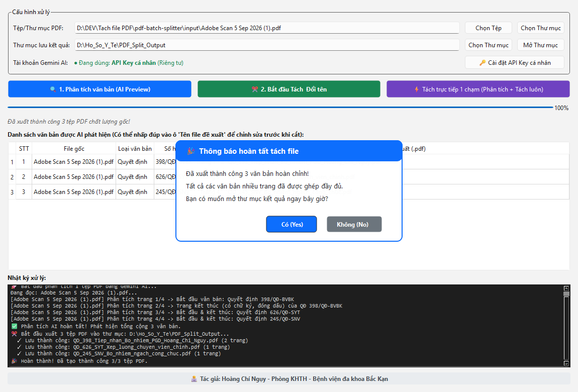Dismiss dialog with Không (No)
The height and width of the screenshot is (392, 578).
point(354,224)
